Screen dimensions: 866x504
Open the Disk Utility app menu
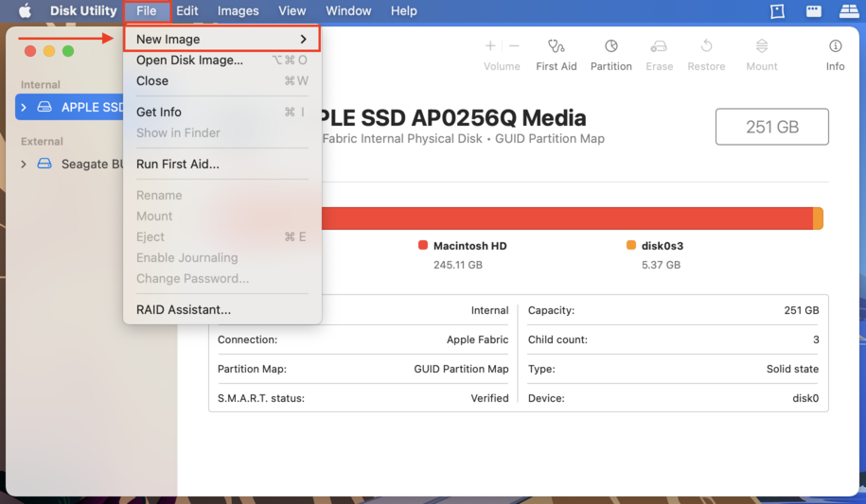click(83, 11)
